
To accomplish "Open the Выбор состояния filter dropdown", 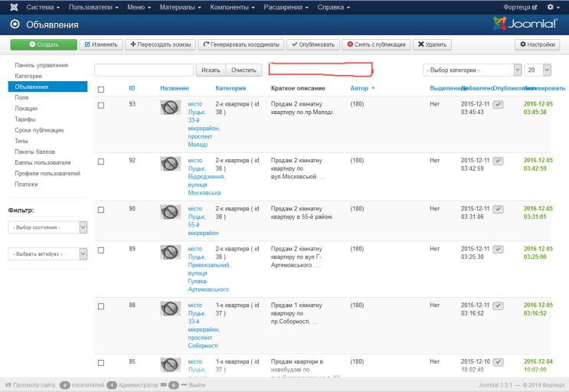I will 47,227.
